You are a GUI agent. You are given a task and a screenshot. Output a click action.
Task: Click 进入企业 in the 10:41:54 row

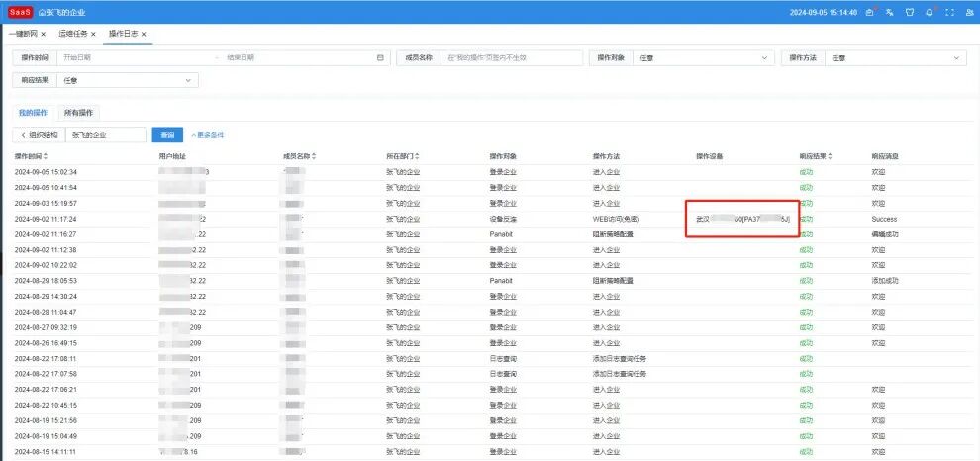point(606,187)
